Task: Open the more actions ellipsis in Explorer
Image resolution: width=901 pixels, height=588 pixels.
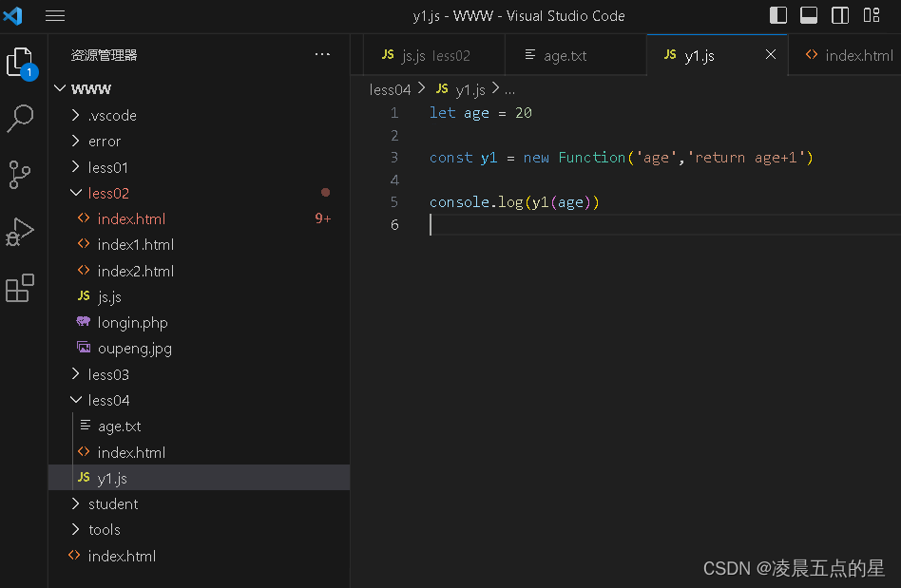Action: (322, 54)
